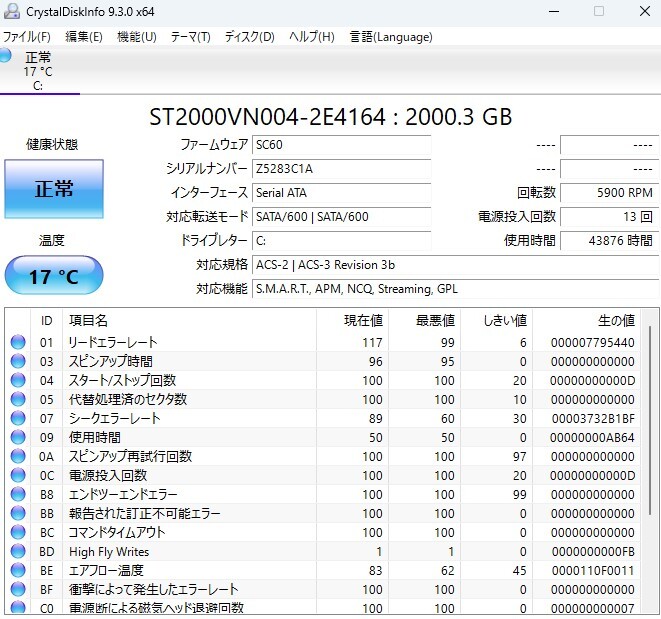Select the コマンドタイムアウト row name
Screen dimensions: 661x619
(x=117, y=532)
